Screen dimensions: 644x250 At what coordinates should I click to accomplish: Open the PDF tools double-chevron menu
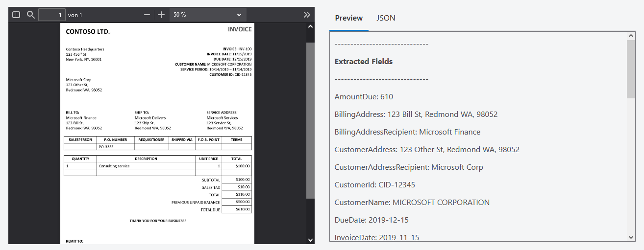(307, 15)
